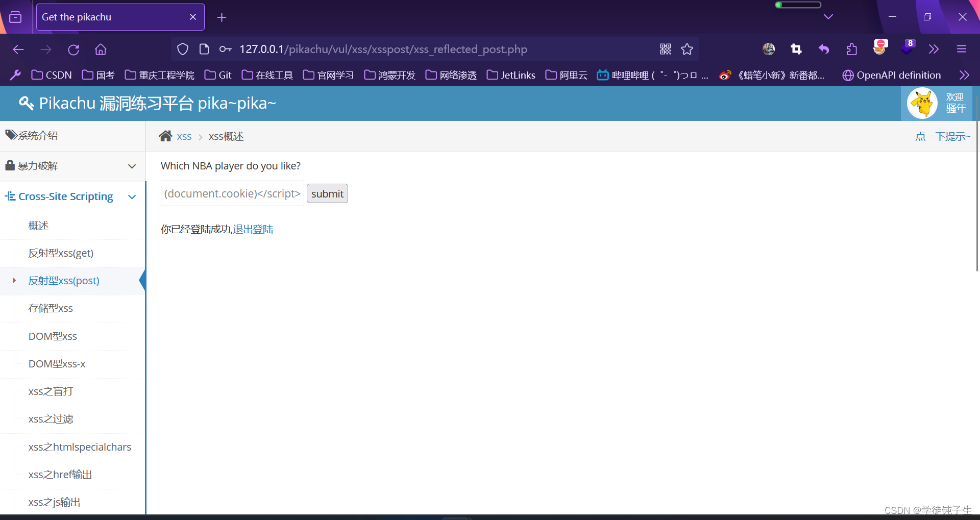Close the Get the pikachu tab

coord(193,17)
